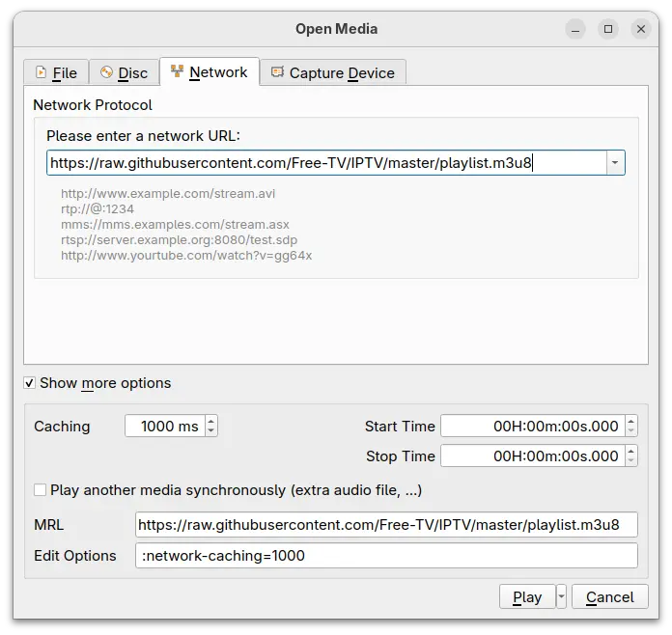Enable Play another media synchronously
The width and height of the screenshot is (672, 635).
pos(40,490)
